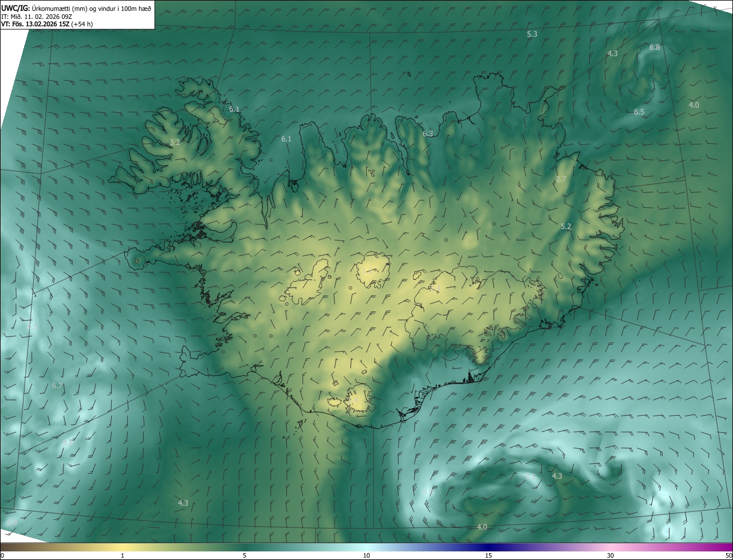Click the 6.5 value label
Image resolution: width=733 pixels, height=560 pixels.
tap(639, 112)
